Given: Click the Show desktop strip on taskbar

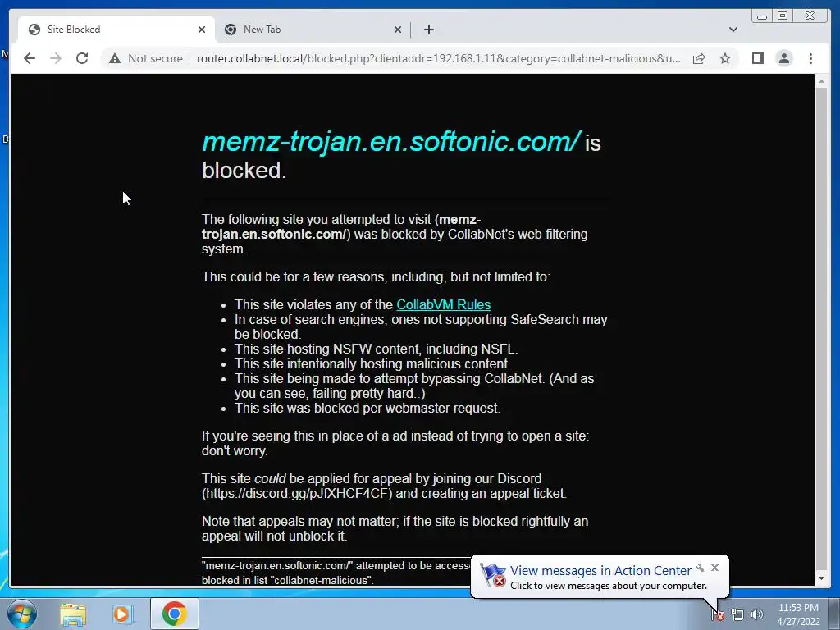Looking at the screenshot, I should (834, 614).
